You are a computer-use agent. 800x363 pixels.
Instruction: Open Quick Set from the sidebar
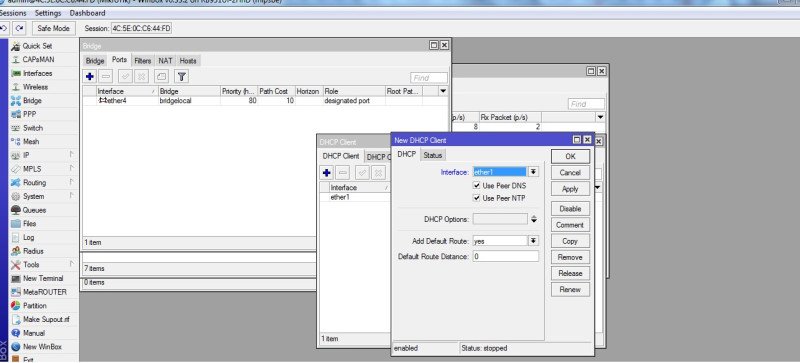(x=37, y=46)
